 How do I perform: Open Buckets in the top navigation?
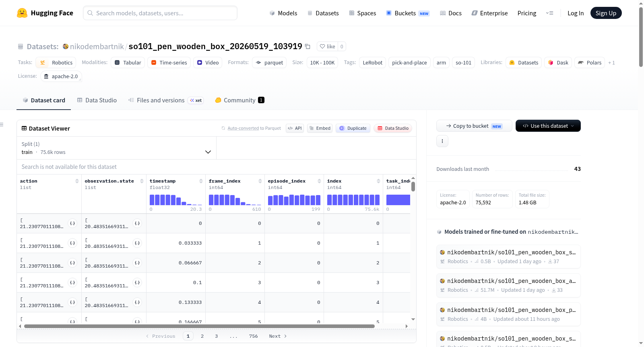coord(408,13)
